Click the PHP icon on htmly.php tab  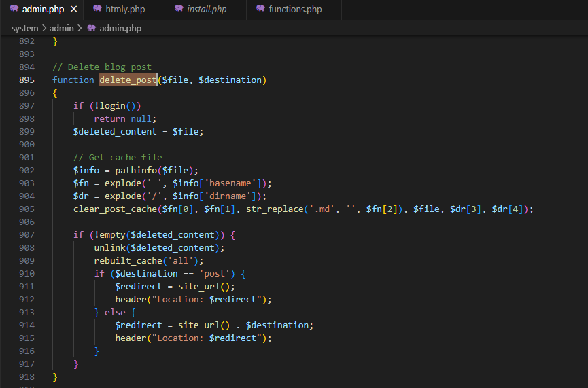tap(97, 10)
